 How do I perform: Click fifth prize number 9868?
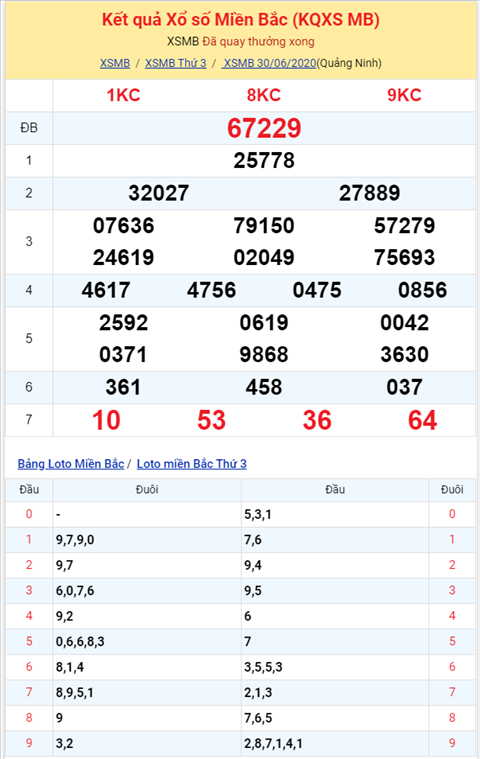coord(264,355)
